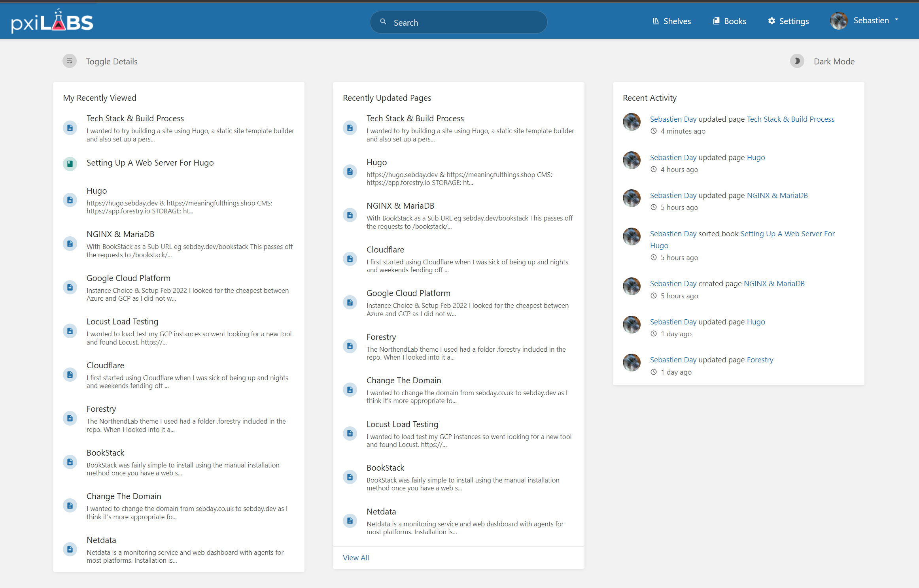
Task: Click page icon beside Locust Load Testing in Recently Viewed
Action: click(70, 331)
